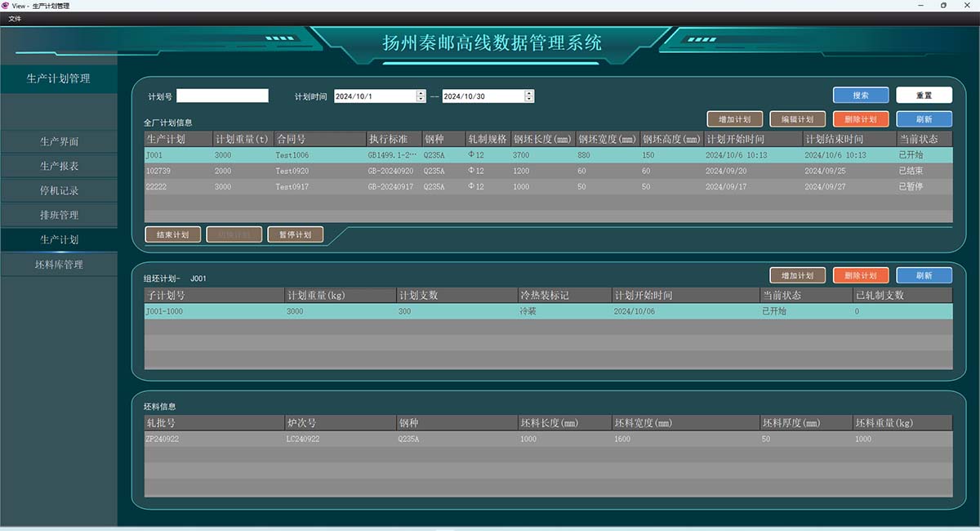
Task: Click 刷新 in the 组坯计划 panel
Action: (924, 275)
